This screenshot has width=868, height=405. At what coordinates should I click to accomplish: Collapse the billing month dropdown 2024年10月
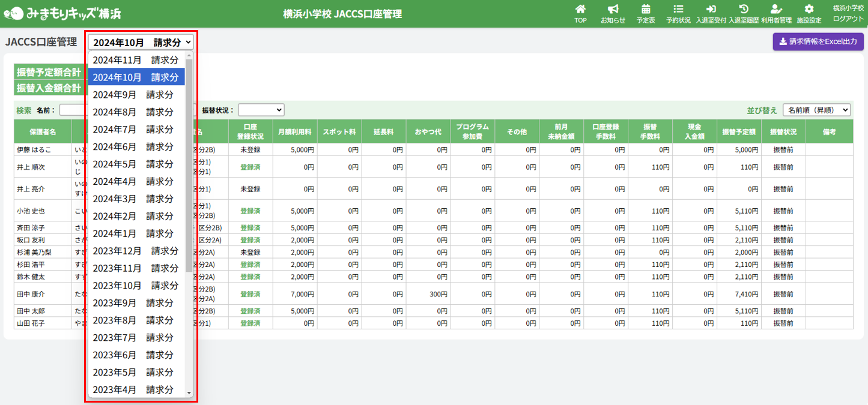142,42
